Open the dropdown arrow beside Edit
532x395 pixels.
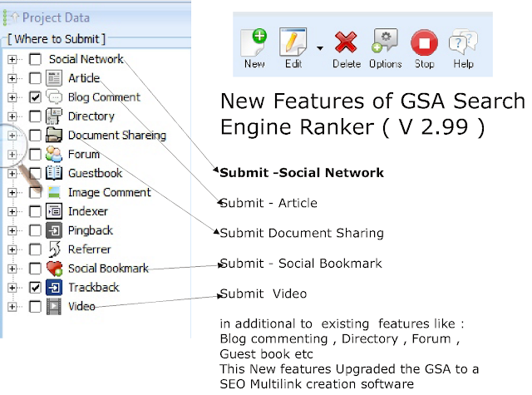319,48
